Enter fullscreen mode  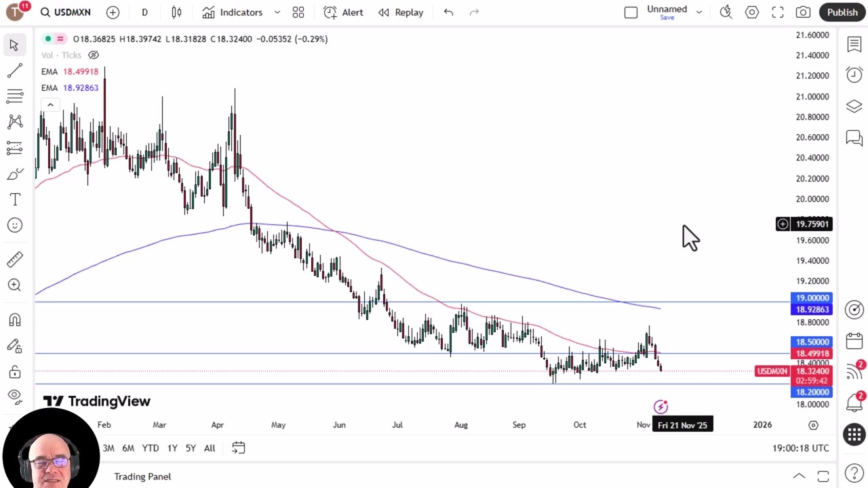[778, 12]
